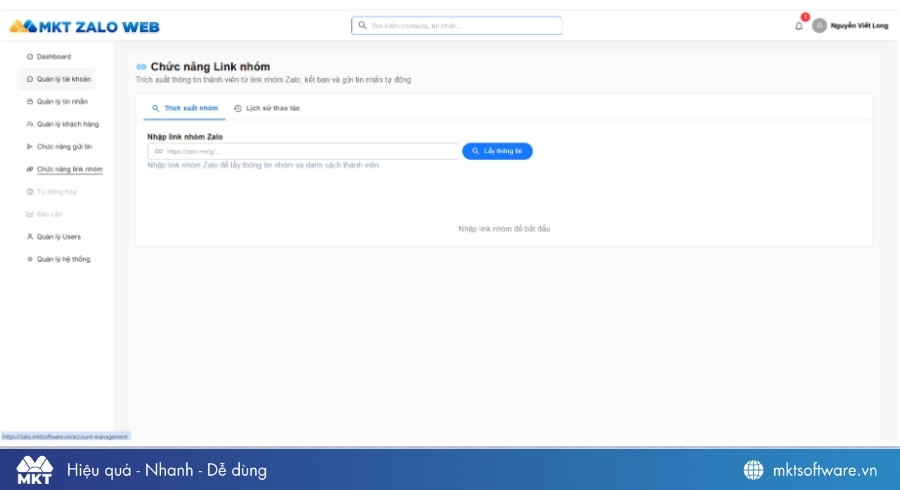Open Dashboard in the sidebar
This screenshot has width=900, height=490.
point(54,56)
